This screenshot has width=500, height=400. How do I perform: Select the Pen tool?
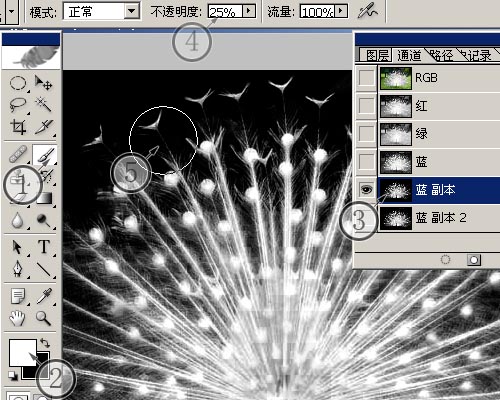(18, 269)
